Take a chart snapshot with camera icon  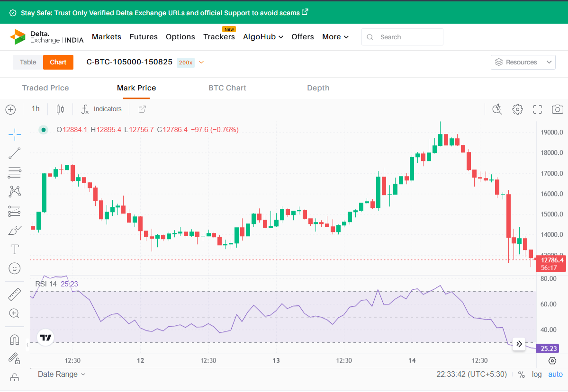[557, 109]
